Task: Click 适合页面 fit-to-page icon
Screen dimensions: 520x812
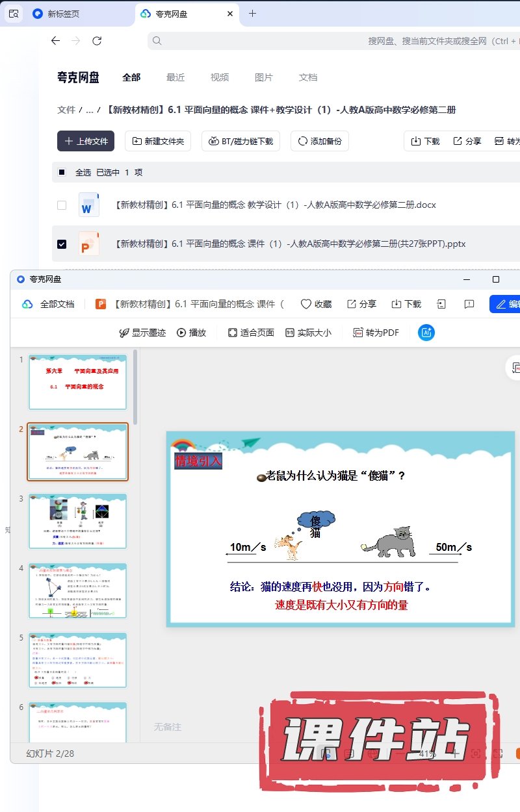Action: point(233,333)
